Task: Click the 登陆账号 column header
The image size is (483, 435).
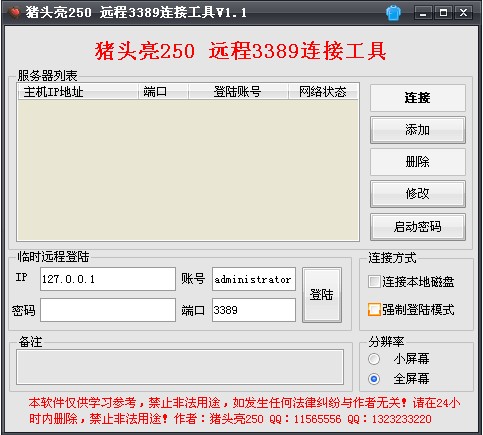Action: point(238,92)
